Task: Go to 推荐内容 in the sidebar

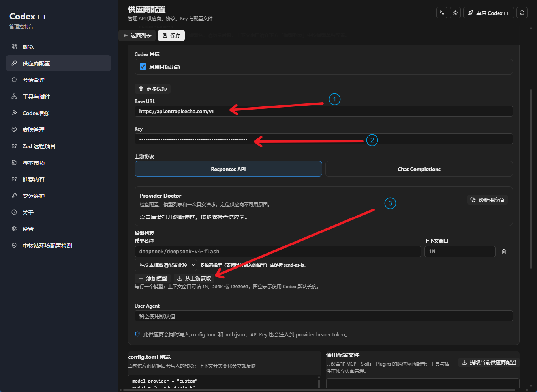Action: pyautogui.click(x=58, y=179)
